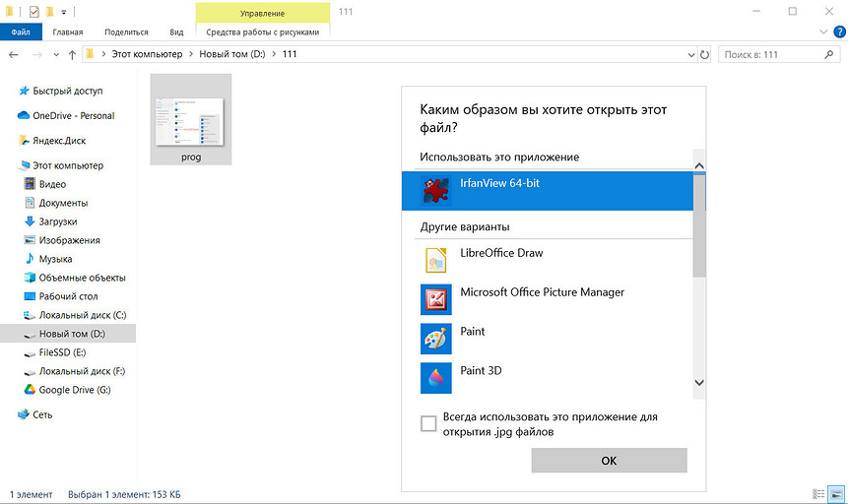Refresh the folder via address bar icon
Image resolution: width=848 pixels, height=504 pixels.
[703, 54]
